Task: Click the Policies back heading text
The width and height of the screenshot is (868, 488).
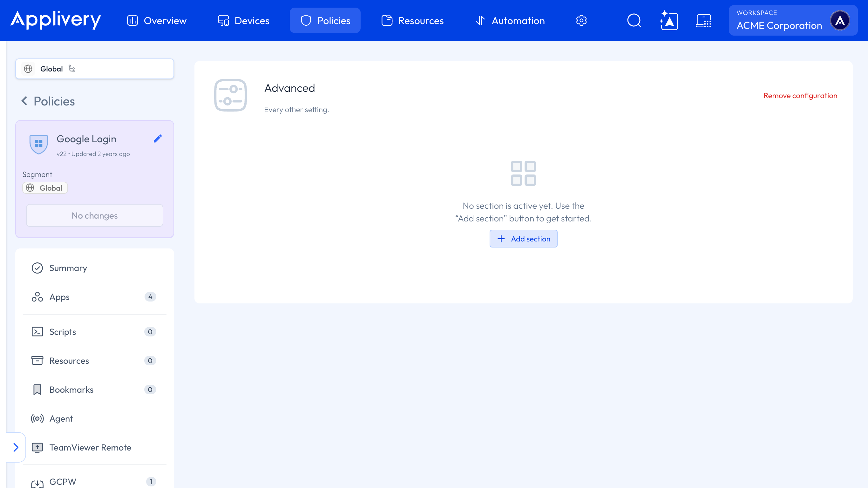Action: (54, 101)
